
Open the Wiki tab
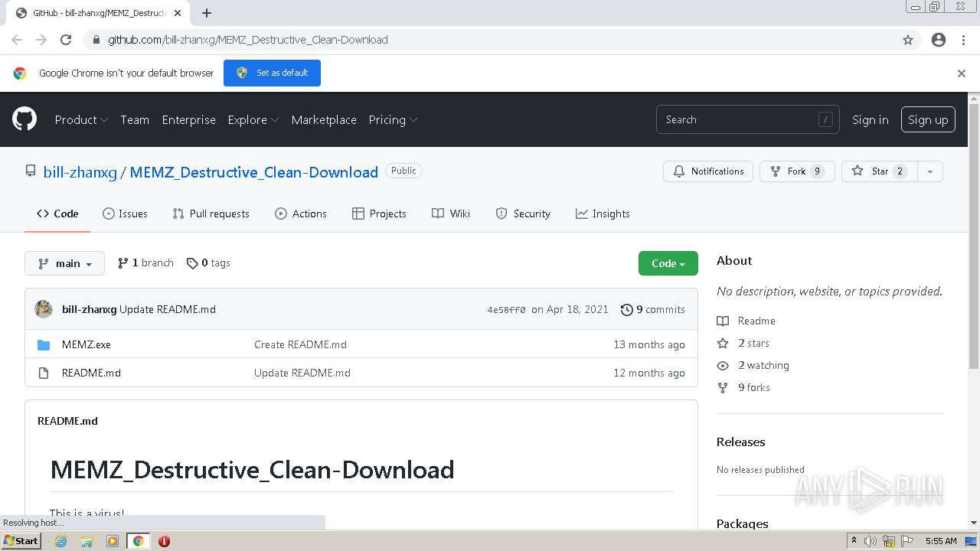451,214
